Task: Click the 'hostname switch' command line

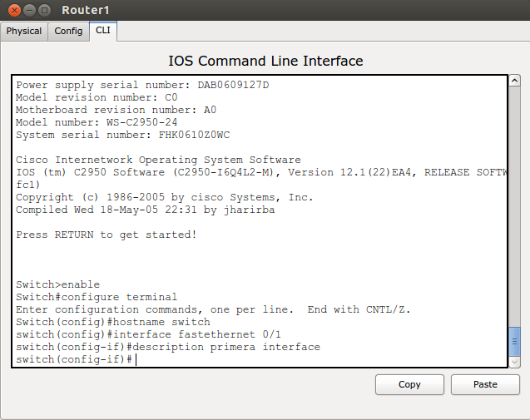Action: [113, 322]
